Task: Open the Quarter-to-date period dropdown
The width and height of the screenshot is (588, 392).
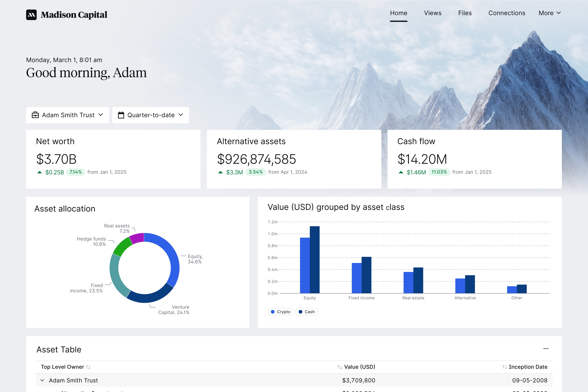Action: (150, 115)
